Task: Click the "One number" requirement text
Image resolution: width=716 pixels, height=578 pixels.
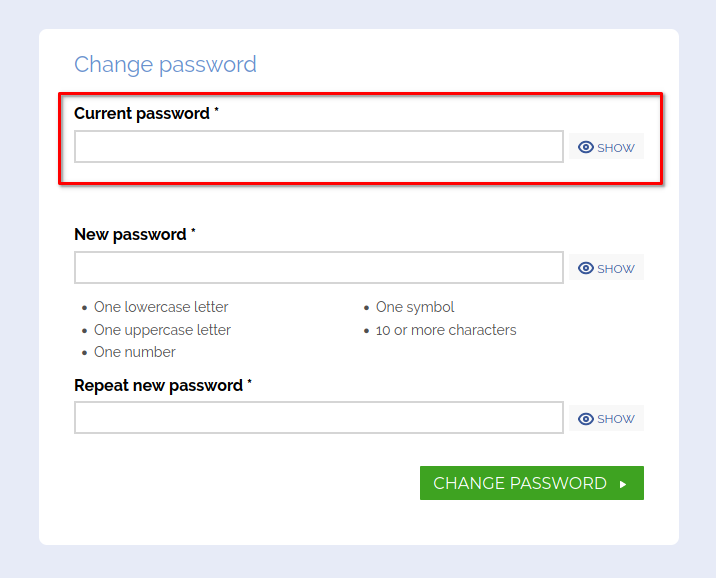Action: [x=135, y=352]
